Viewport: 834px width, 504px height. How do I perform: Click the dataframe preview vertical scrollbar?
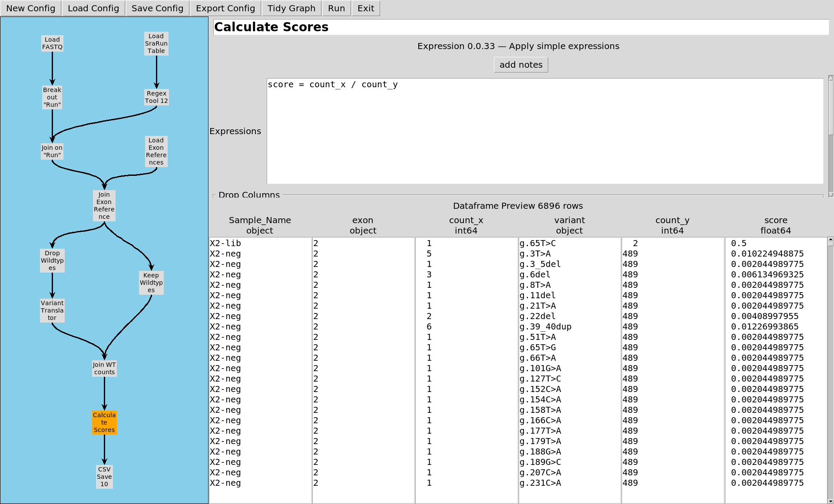coord(831,369)
